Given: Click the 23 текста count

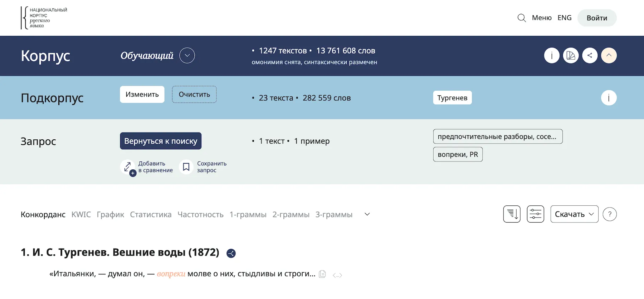Looking at the screenshot, I should [276, 98].
